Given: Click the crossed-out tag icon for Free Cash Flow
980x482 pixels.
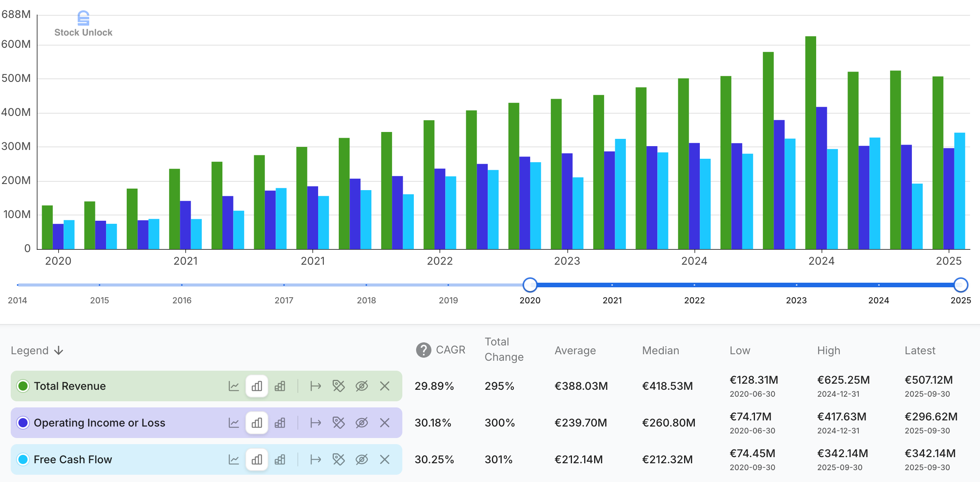Looking at the screenshot, I should pyautogui.click(x=338, y=459).
